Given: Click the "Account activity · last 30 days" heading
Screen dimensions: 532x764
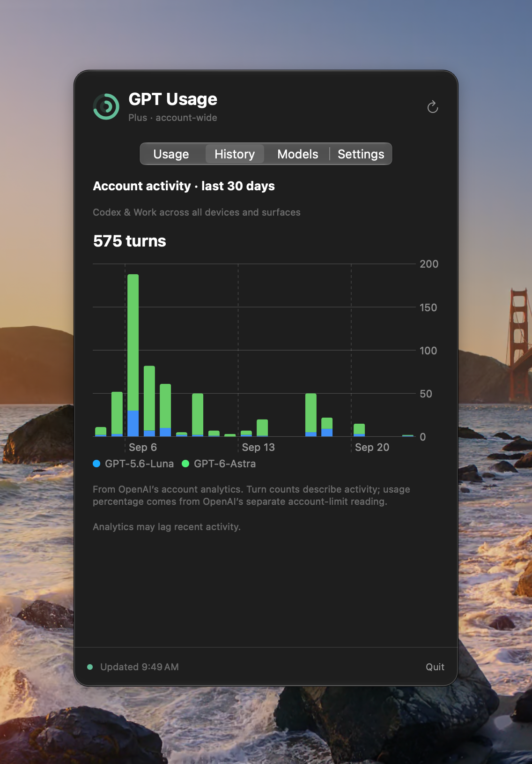Looking at the screenshot, I should click(x=184, y=186).
